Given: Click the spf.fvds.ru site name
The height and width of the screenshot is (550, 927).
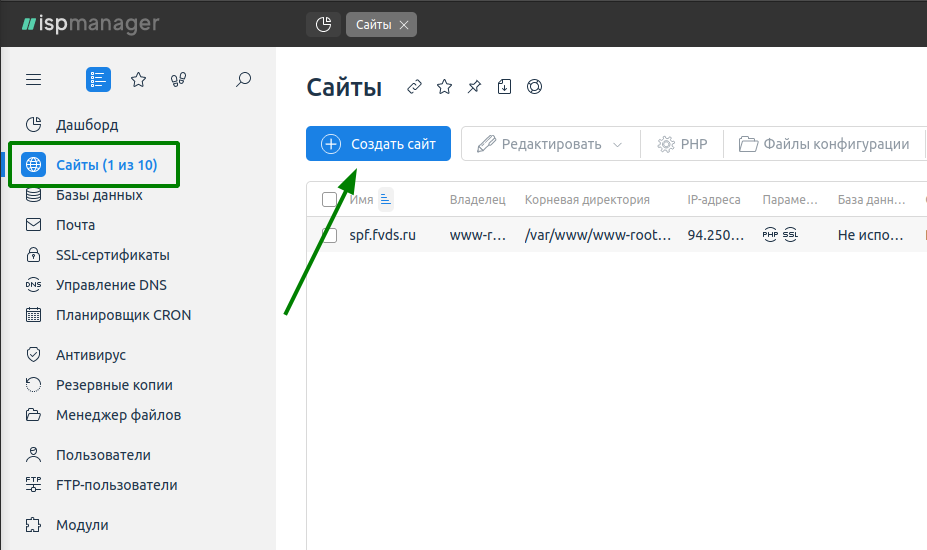Looking at the screenshot, I should click(x=383, y=235).
